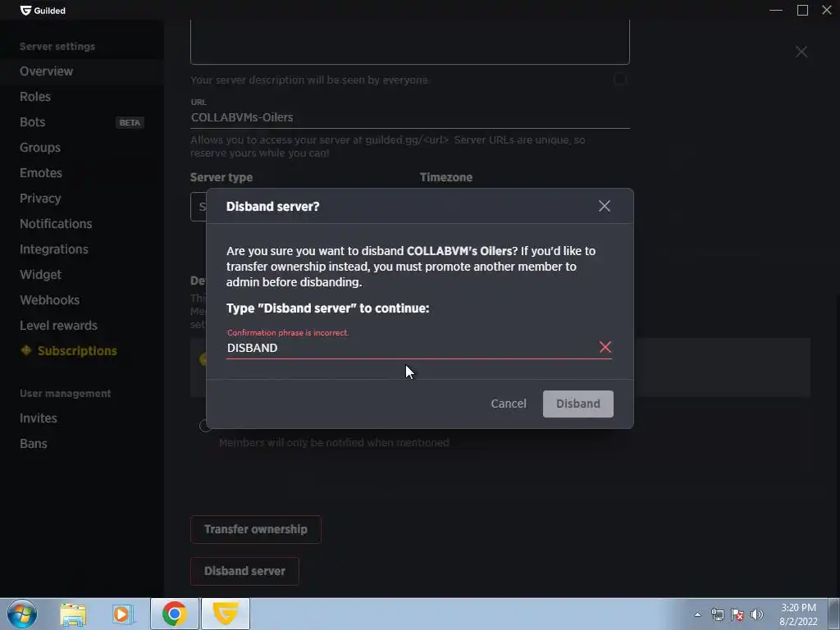840x630 pixels.
Task: Open Windows Media Player from taskbar
Action: [x=122, y=614]
